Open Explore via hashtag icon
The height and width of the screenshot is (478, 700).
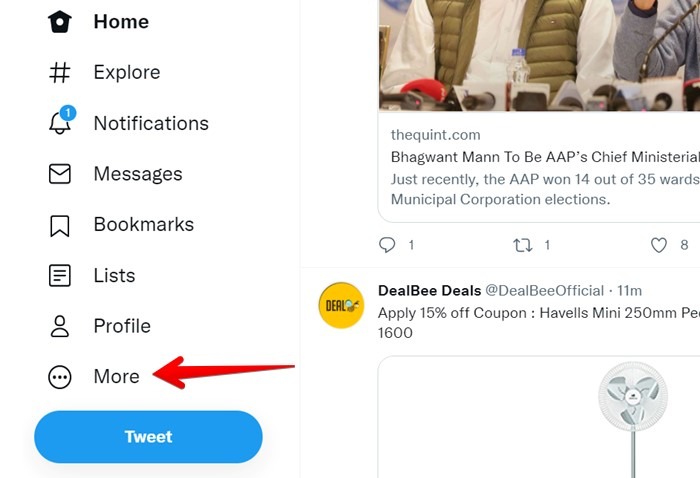tap(60, 73)
